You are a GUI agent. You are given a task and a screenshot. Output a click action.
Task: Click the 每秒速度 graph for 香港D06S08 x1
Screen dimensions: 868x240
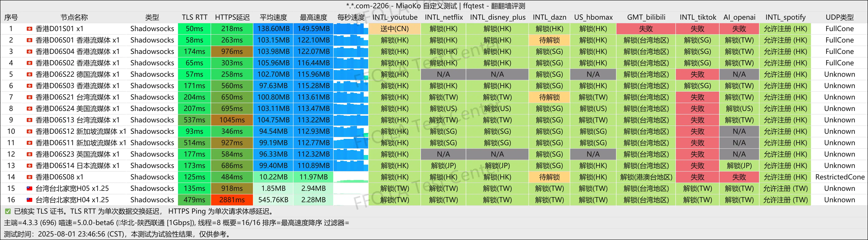(x=351, y=177)
